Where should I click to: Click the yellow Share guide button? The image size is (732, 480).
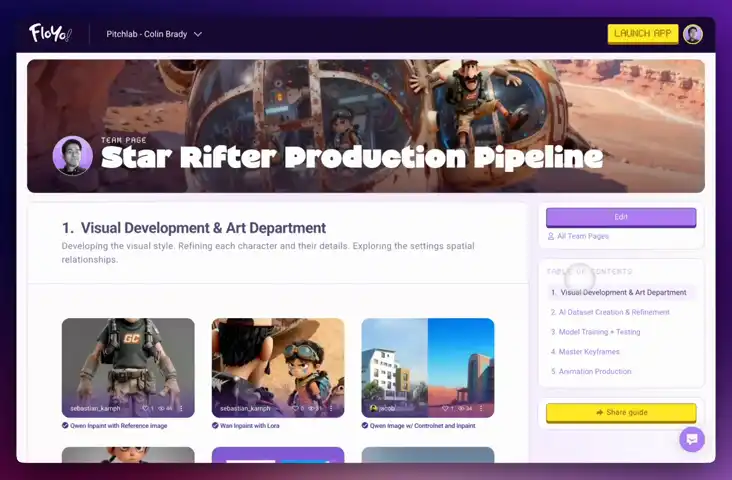[x=620, y=412]
